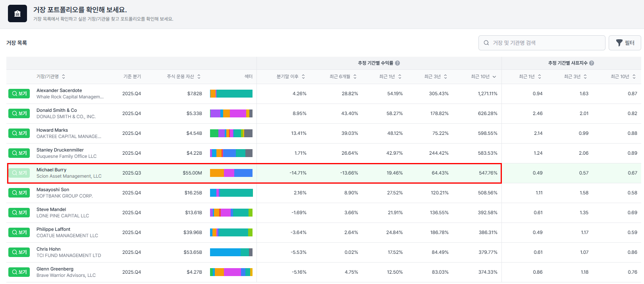This screenshot has height=284, width=644.
Task: Select DONALD SMITH & CO., INC. text
Action: click(x=66, y=117)
